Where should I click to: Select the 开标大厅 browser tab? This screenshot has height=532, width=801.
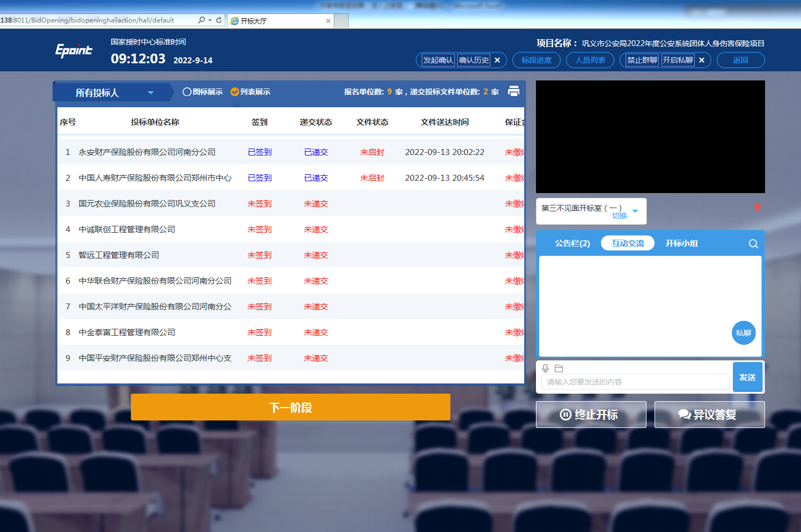coord(280,21)
